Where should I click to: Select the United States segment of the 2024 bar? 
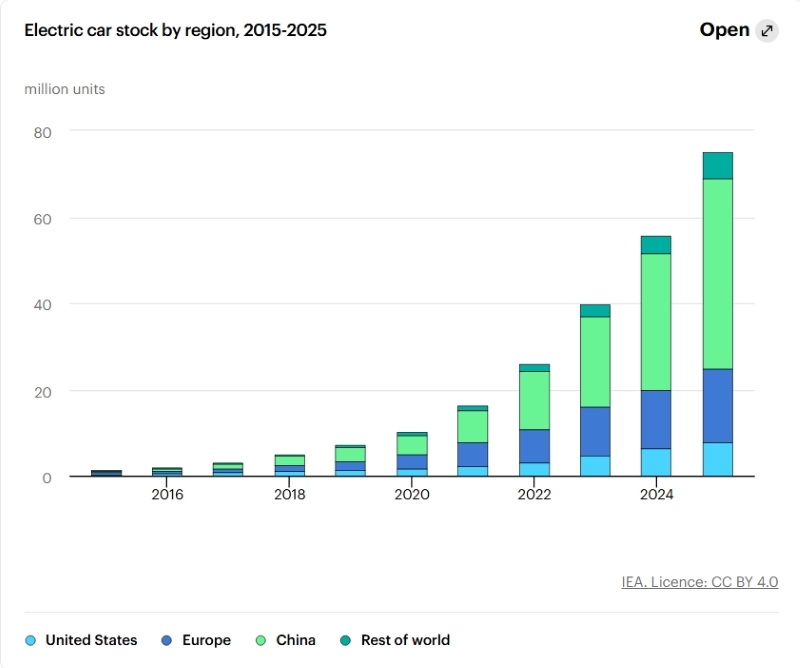click(x=656, y=462)
